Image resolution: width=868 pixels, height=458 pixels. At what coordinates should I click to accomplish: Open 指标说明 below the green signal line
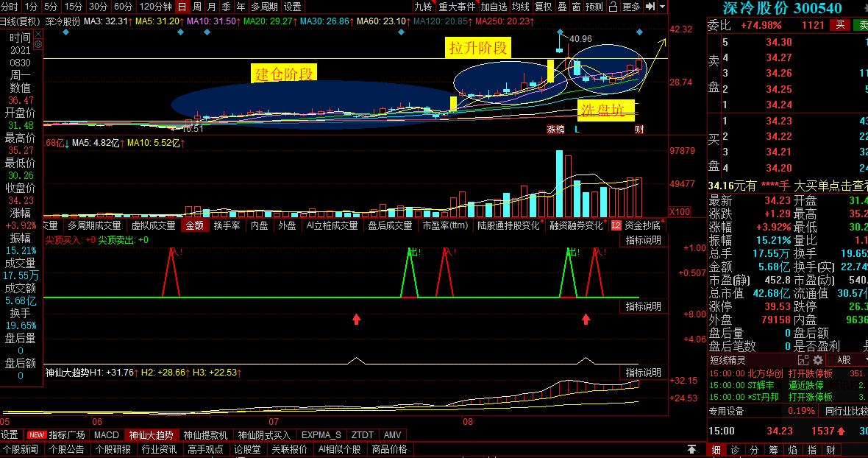click(x=643, y=306)
